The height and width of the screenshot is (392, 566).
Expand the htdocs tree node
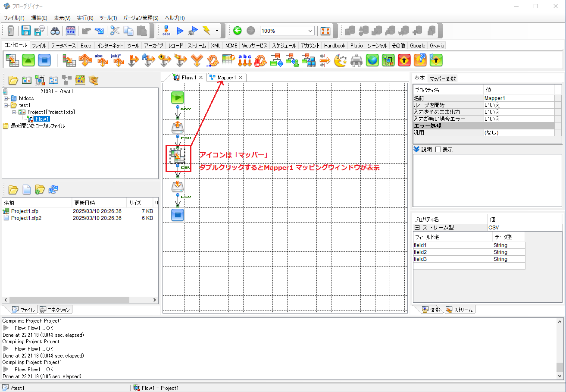(x=6, y=98)
